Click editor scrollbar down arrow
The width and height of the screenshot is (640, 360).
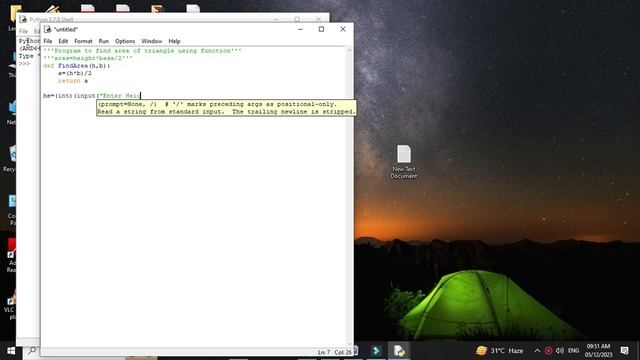349,344
